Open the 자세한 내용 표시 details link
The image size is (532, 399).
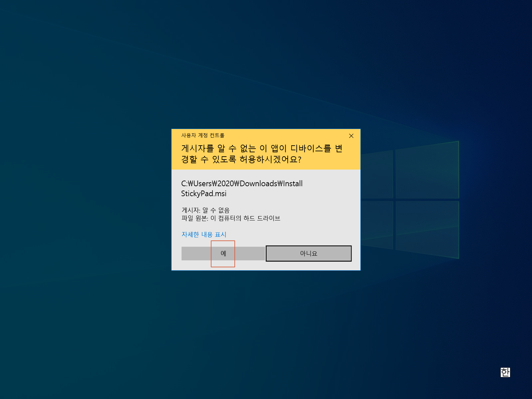point(204,234)
